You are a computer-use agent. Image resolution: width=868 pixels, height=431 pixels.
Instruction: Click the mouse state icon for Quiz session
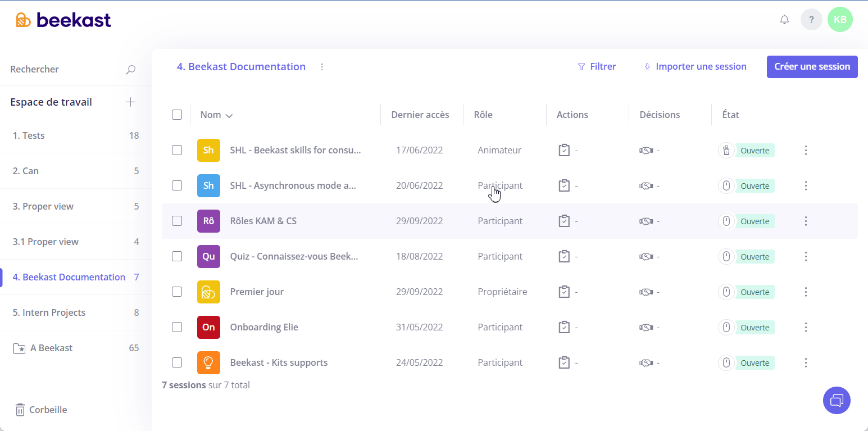tap(726, 256)
